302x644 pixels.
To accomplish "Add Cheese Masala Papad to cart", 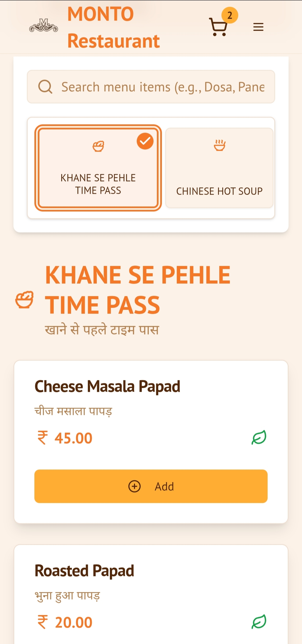I will [x=151, y=486].
